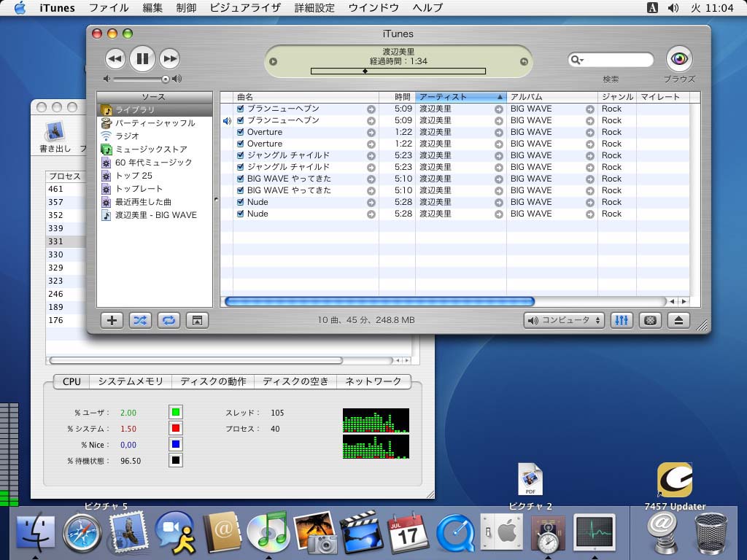Switch to the ディスクの動作 tab
Image resolution: width=747 pixels, height=560 pixels.
point(213,381)
